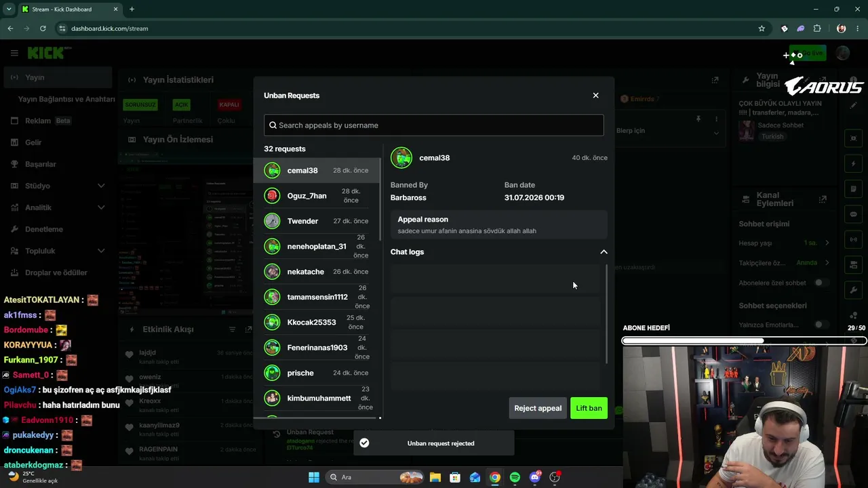
Task: Open the account avatar at top right
Action: pos(843,53)
